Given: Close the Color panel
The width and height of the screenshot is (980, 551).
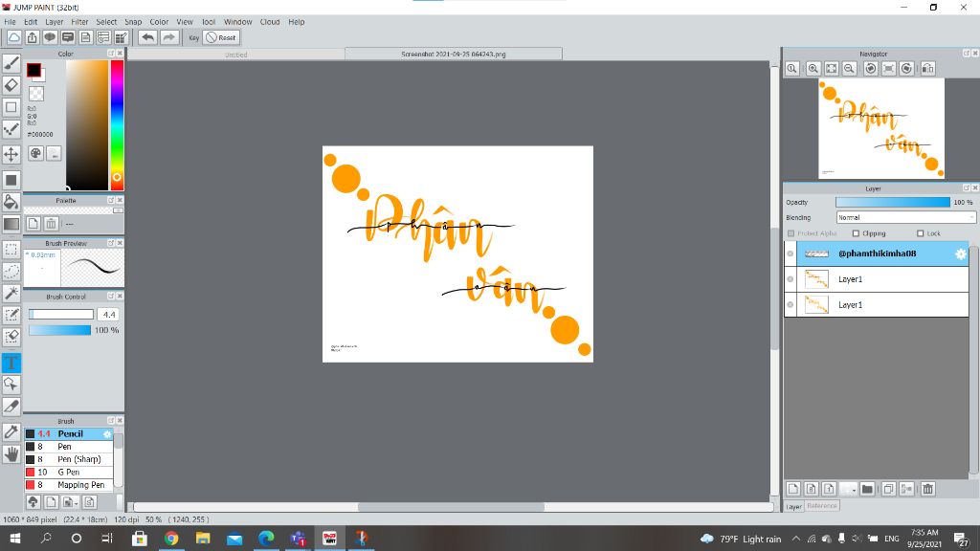Looking at the screenshot, I should (120, 54).
